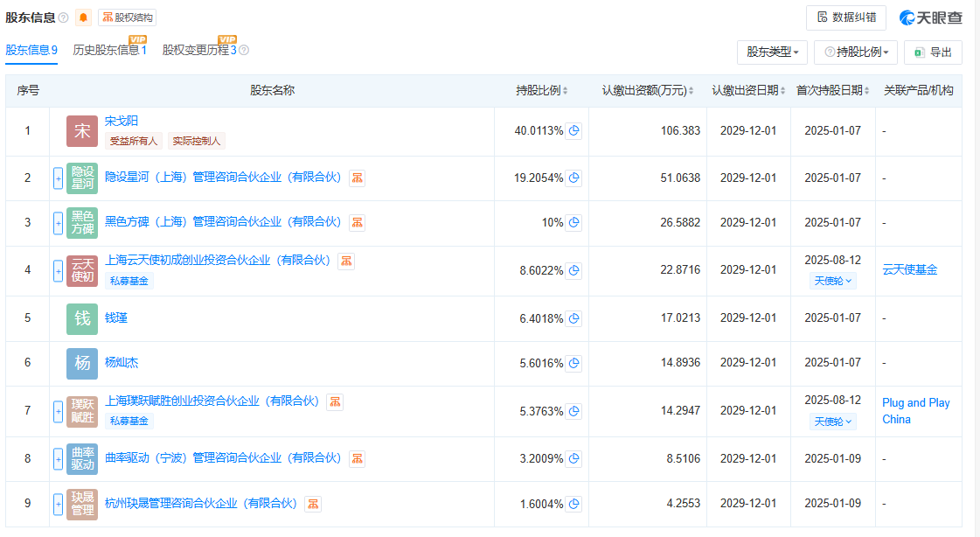Click equity structure icon beside 隐设星河 company
Screen dimensions: 980x537
(x=357, y=178)
